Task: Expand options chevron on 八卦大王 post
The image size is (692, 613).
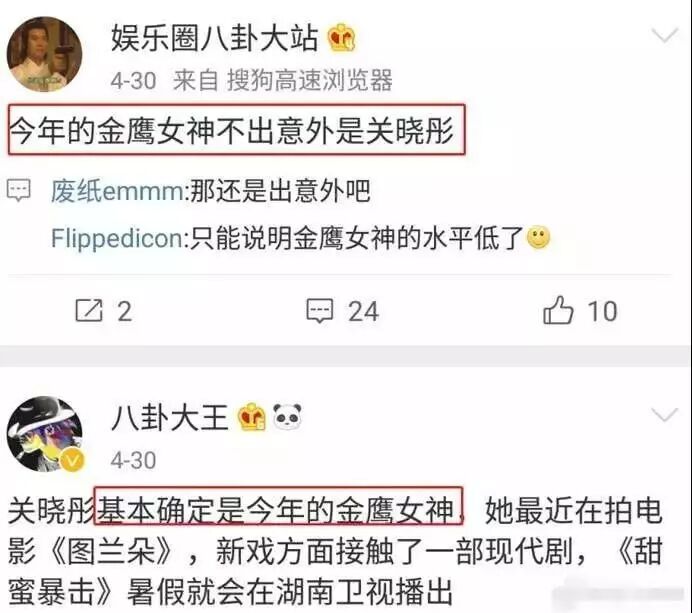Action: (x=665, y=415)
